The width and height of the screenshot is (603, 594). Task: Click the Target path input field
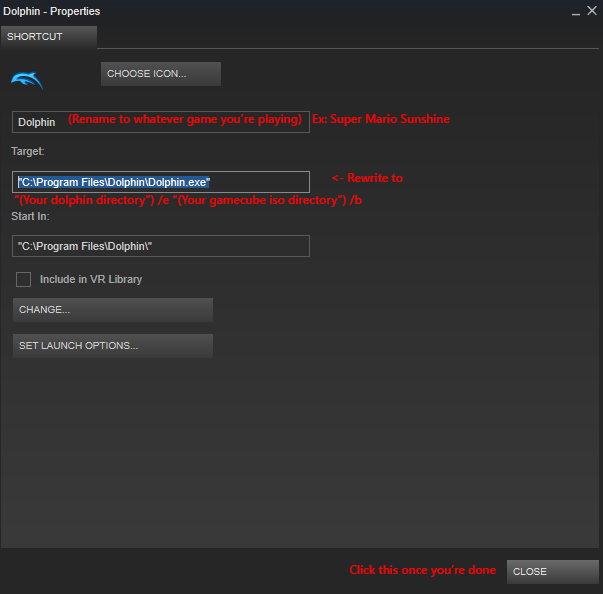[x=161, y=182]
